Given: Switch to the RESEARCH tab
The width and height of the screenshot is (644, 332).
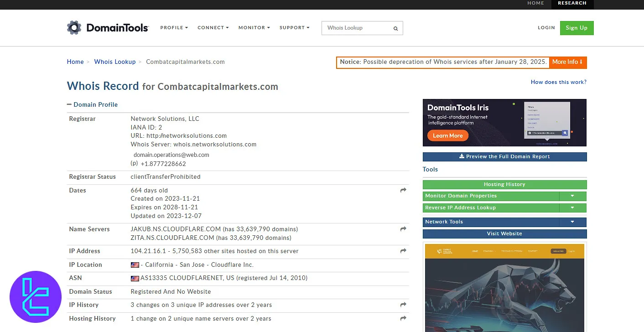Looking at the screenshot, I should pyautogui.click(x=572, y=3).
